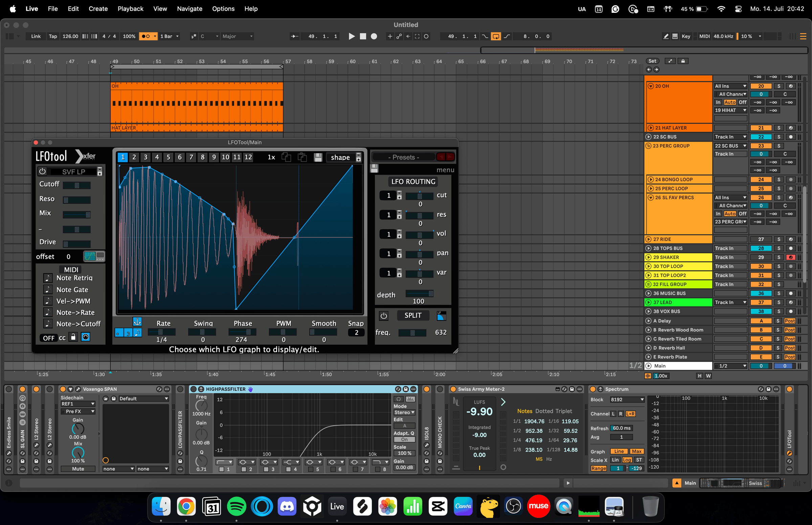Open the LFOTool shape dropdown

[344, 157]
